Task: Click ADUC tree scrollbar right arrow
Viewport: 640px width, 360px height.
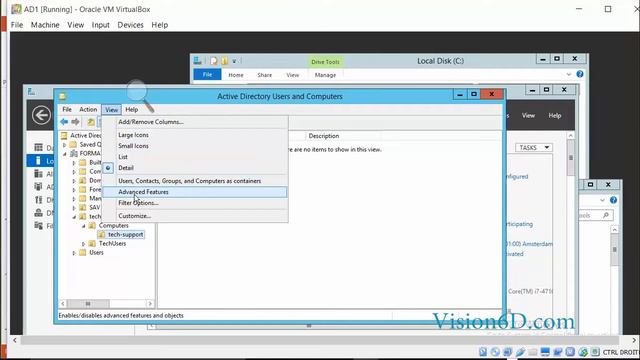Action: click(150, 304)
